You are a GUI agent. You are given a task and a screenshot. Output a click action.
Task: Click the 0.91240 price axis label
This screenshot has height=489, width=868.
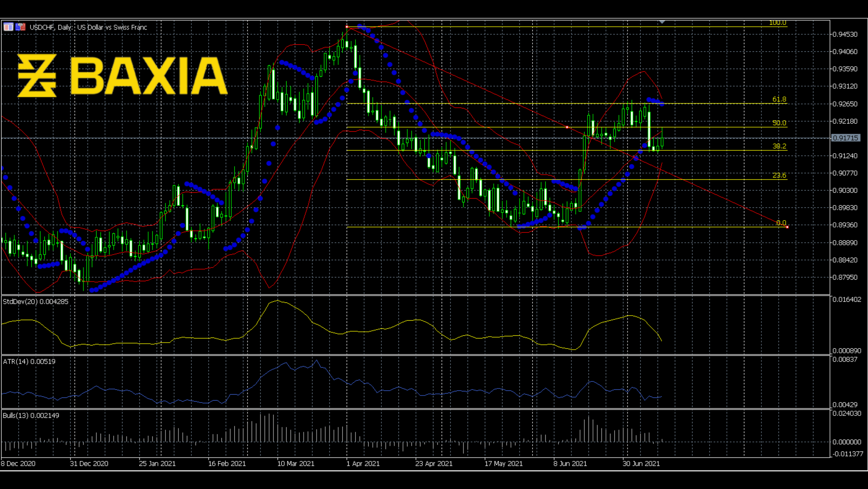click(x=845, y=156)
